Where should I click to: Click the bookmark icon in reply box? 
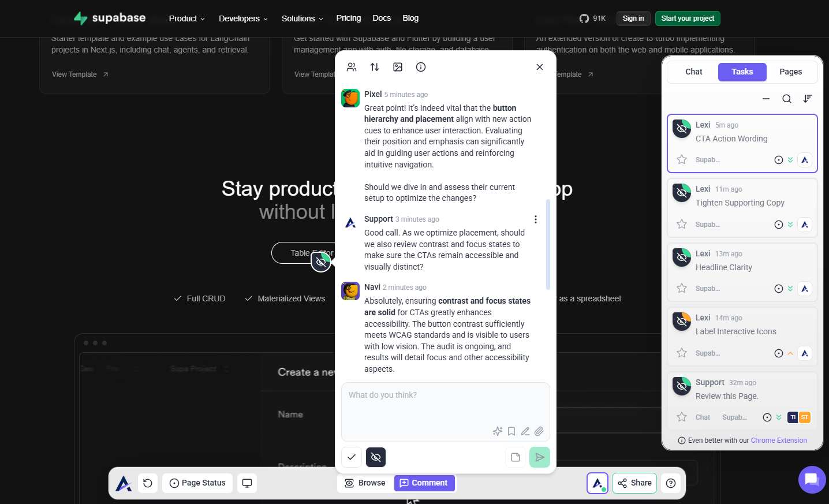pyautogui.click(x=511, y=431)
